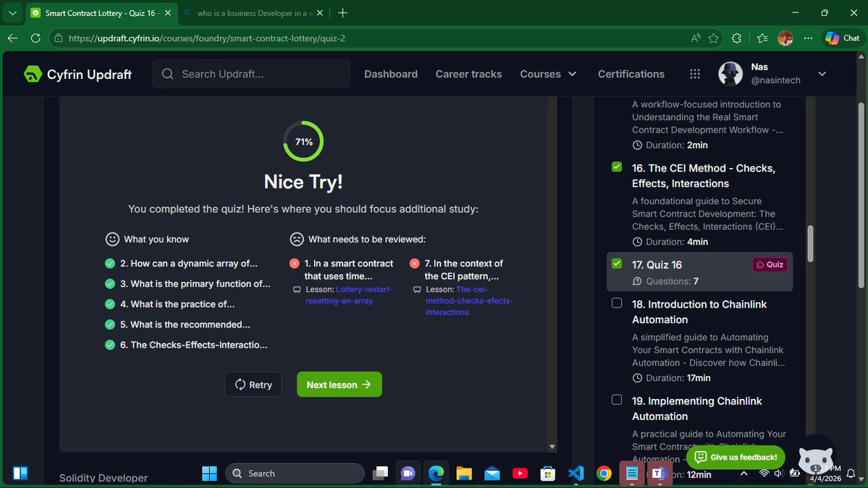Expand the user account chevron
The height and width of the screenshot is (488, 868).
(822, 74)
